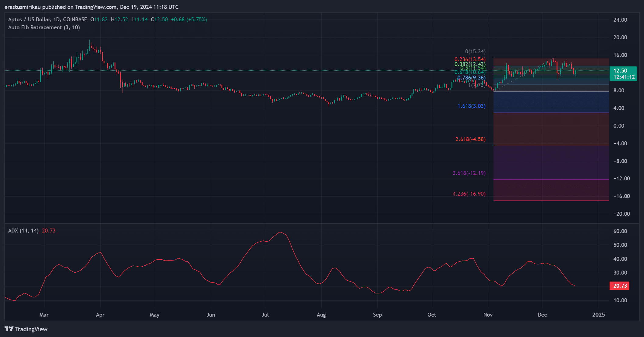Click the Dec label on the time axis

(x=542, y=315)
